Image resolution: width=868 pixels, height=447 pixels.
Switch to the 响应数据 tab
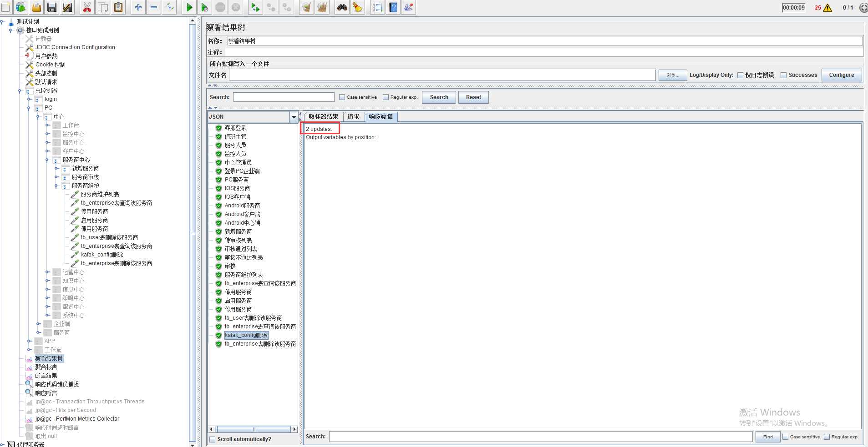click(381, 117)
